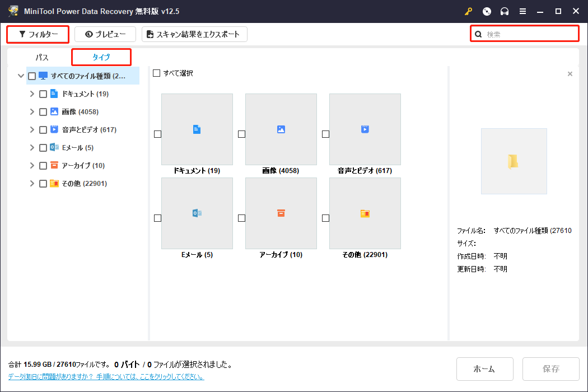588x392 pixels.
Task: Switch to the パス tab
Action: coord(42,57)
